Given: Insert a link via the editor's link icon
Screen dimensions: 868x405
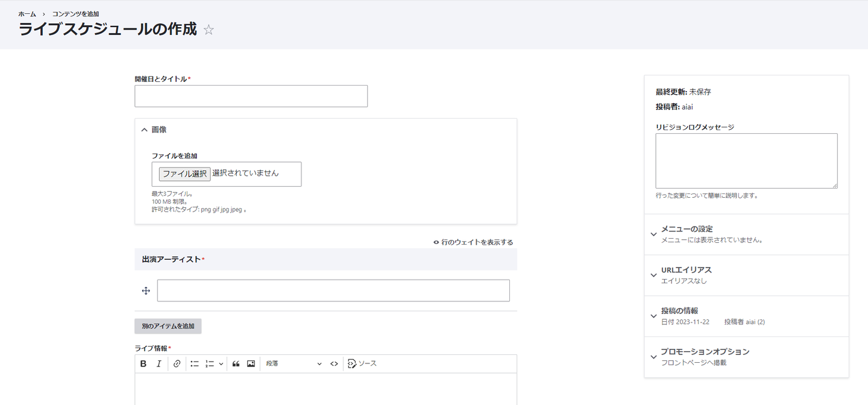Looking at the screenshot, I should (x=177, y=364).
